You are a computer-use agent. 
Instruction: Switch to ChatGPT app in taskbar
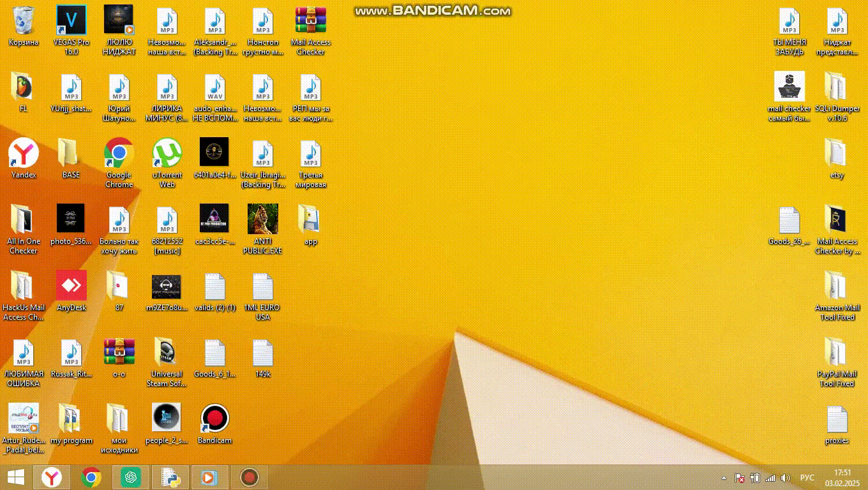click(x=131, y=477)
